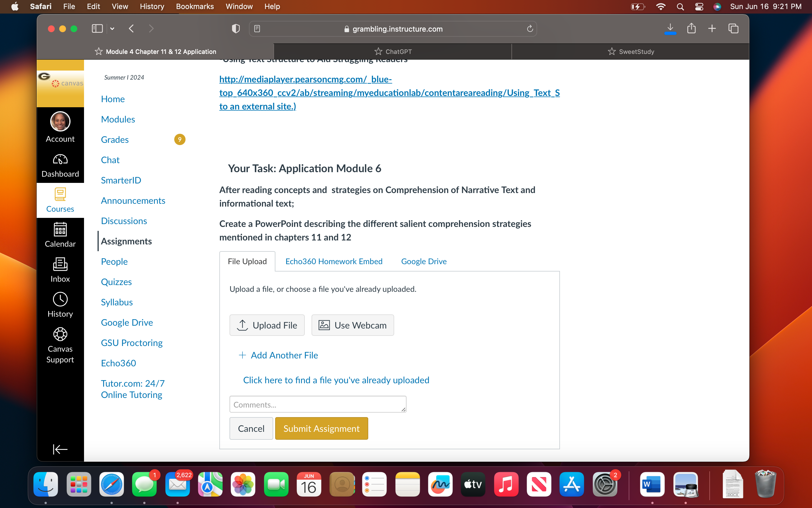Open SmarterID in course navigation
This screenshot has height=508, width=812.
[x=121, y=180]
